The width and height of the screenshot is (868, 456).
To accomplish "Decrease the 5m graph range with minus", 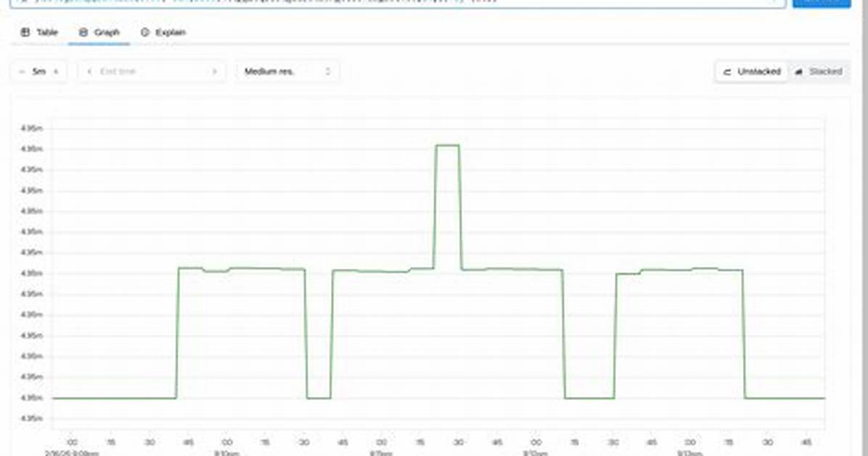I will pyautogui.click(x=22, y=71).
